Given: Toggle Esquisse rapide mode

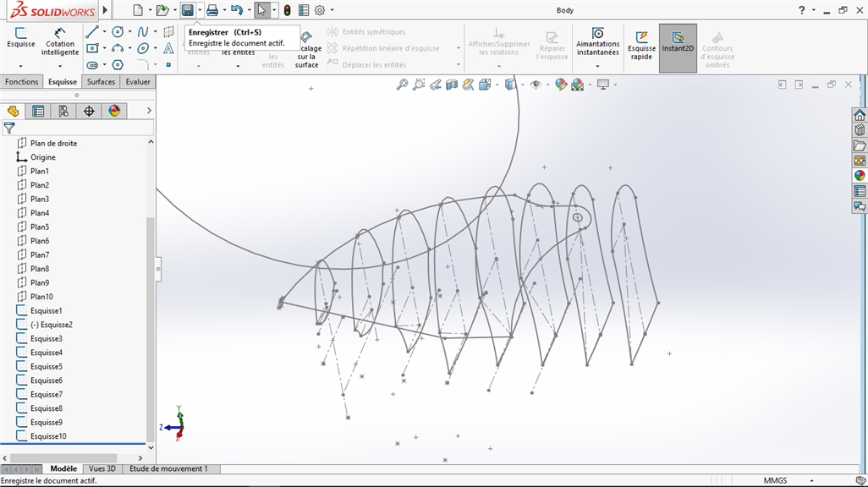Looking at the screenshot, I should [641, 45].
